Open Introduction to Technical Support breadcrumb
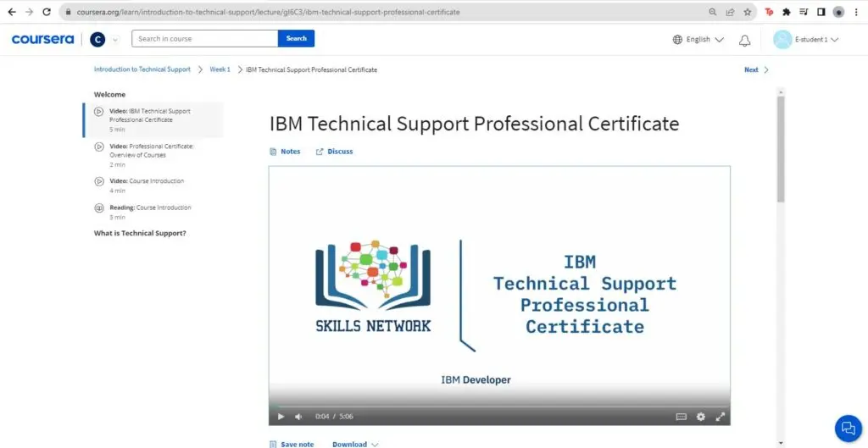This screenshot has height=448, width=868. pos(142,69)
